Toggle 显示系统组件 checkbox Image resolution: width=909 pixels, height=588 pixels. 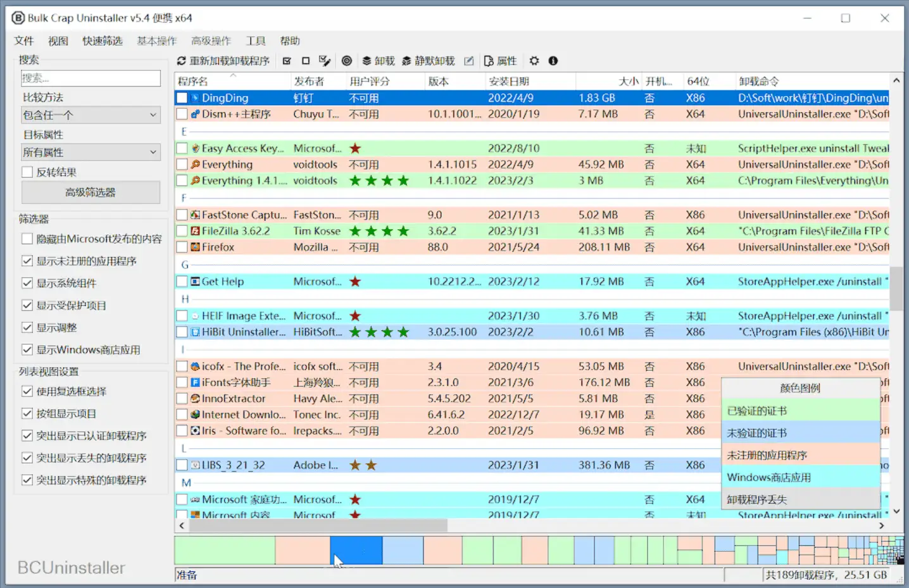tap(27, 283)
